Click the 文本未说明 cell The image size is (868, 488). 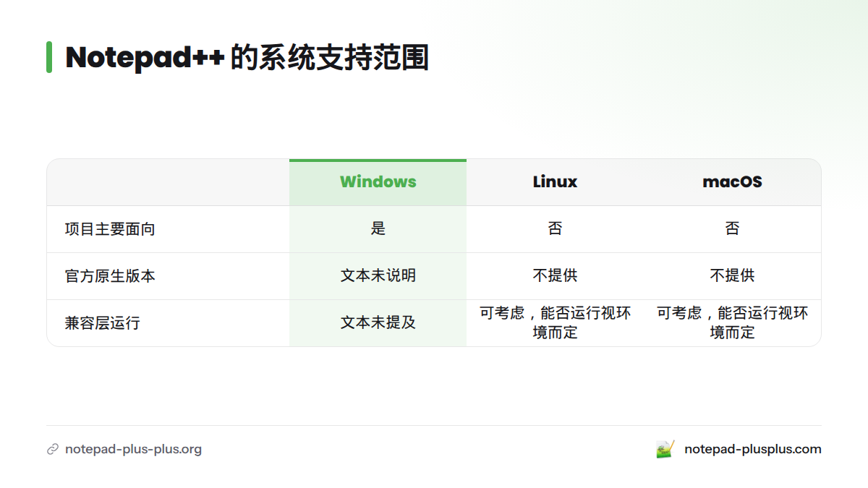pos(378,276)
